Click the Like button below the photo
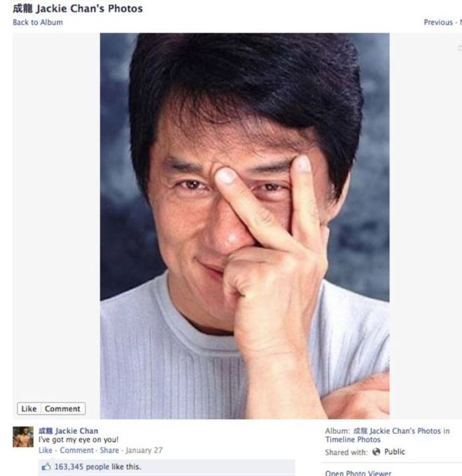 click(x=29, y=409)
